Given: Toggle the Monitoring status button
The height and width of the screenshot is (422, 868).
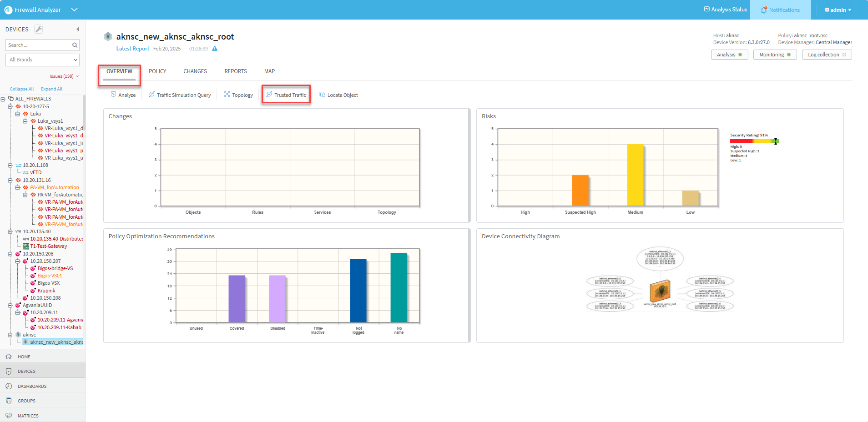Looking at the screenshot, I should (x=775, y=55).
